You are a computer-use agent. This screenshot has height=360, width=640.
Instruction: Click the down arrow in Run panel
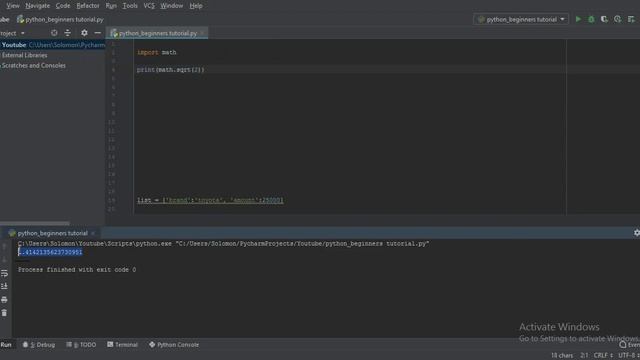[x=4, y=260]
